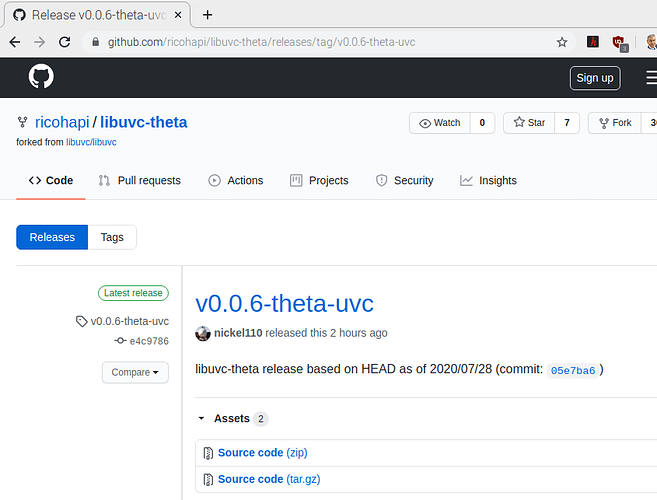Open the nickel110 user profile

[x=238, y=333]
